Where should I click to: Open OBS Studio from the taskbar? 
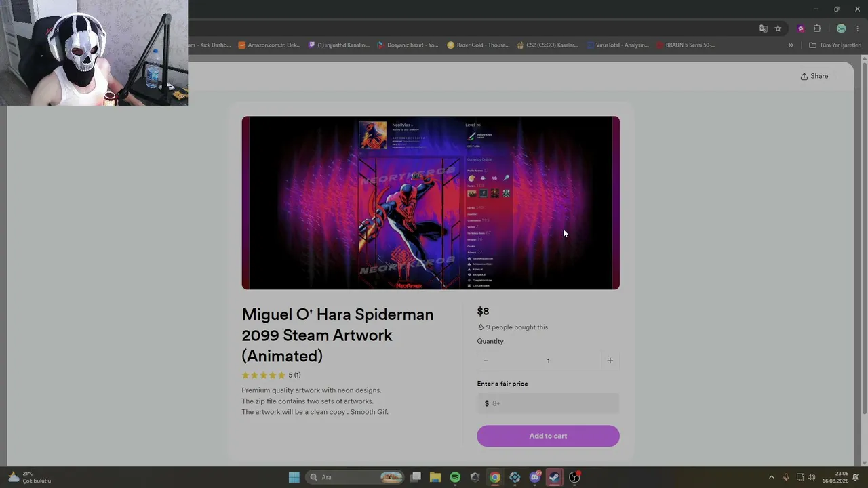[x=574, y=477]
